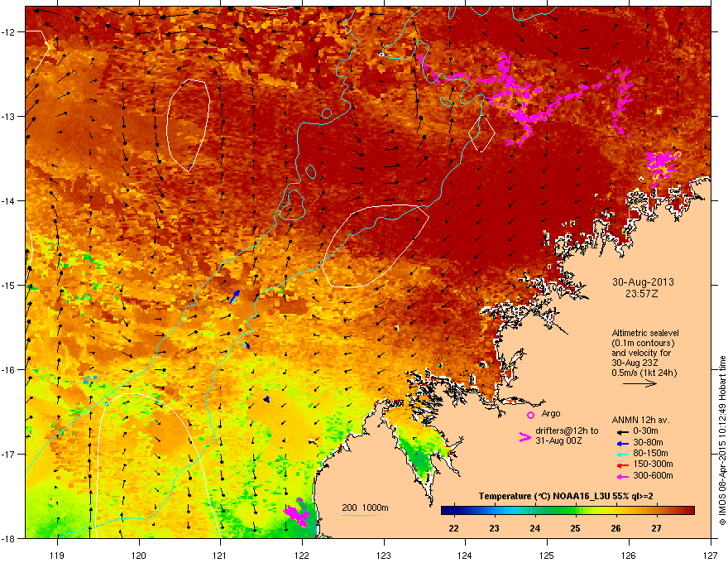Click the '0.5m/s (1kt 24h)' scale text
The width and height of the screenshot is (728, 563).
pos(644,373)
